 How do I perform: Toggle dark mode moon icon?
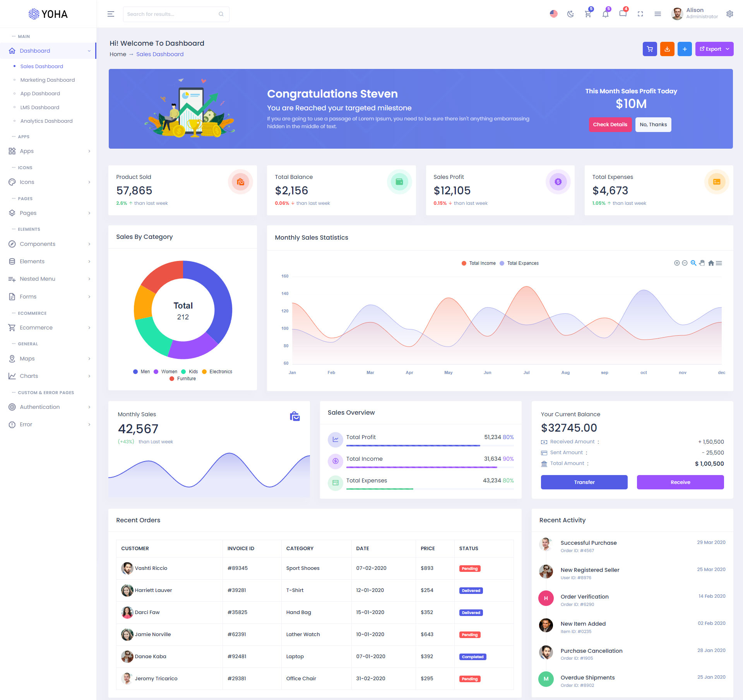click(x=570, y=14)
